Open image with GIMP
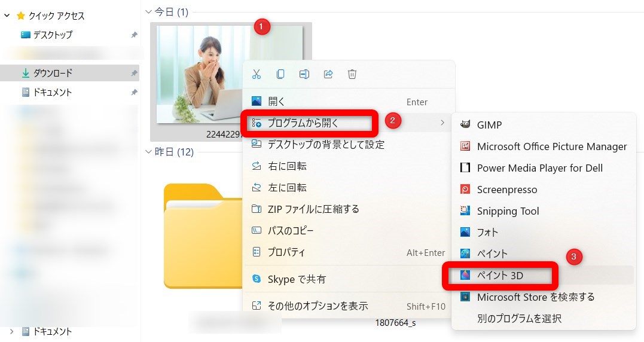The width and height of the screenshot is (644, 342). pyautogui.click(x=489, y=125)
